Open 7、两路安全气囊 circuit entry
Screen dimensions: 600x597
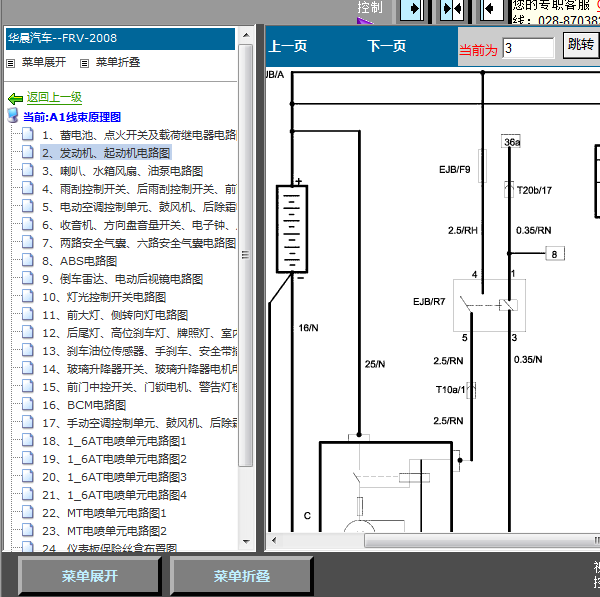(x=139, y=243)
